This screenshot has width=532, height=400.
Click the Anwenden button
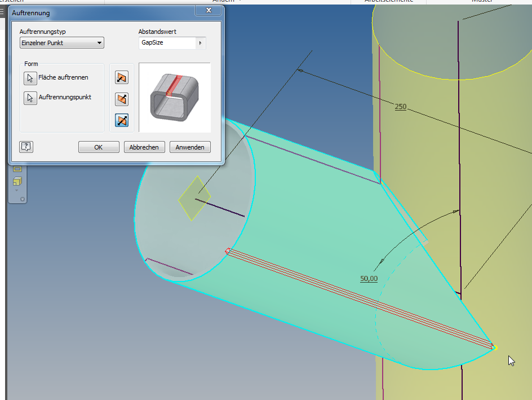pos(190,147)
